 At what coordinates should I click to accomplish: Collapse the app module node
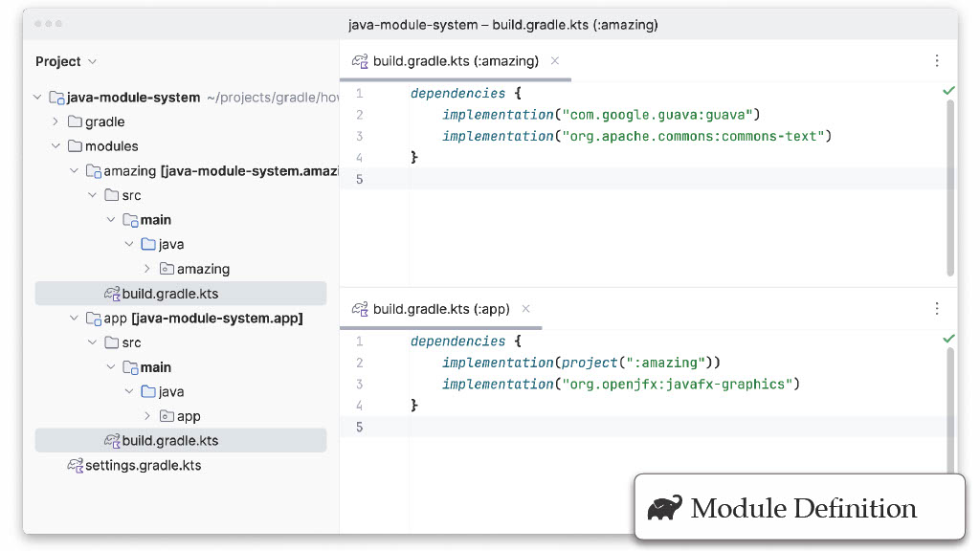click(74, 318)
